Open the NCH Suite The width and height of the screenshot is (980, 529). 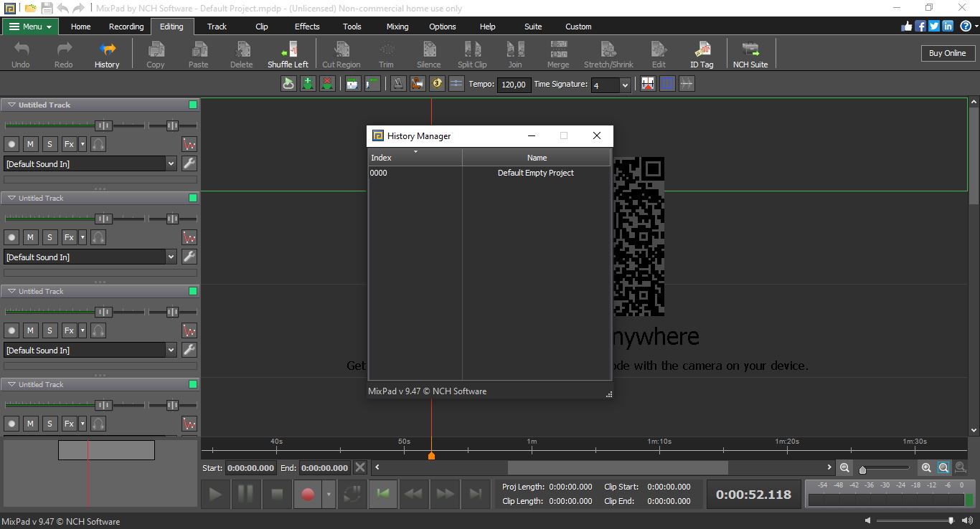click(750, 55)
